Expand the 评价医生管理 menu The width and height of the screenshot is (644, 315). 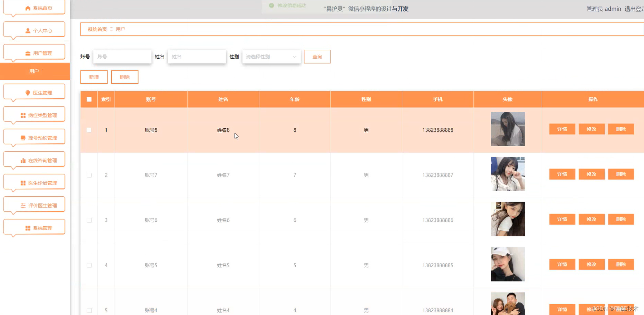(34, 205)
